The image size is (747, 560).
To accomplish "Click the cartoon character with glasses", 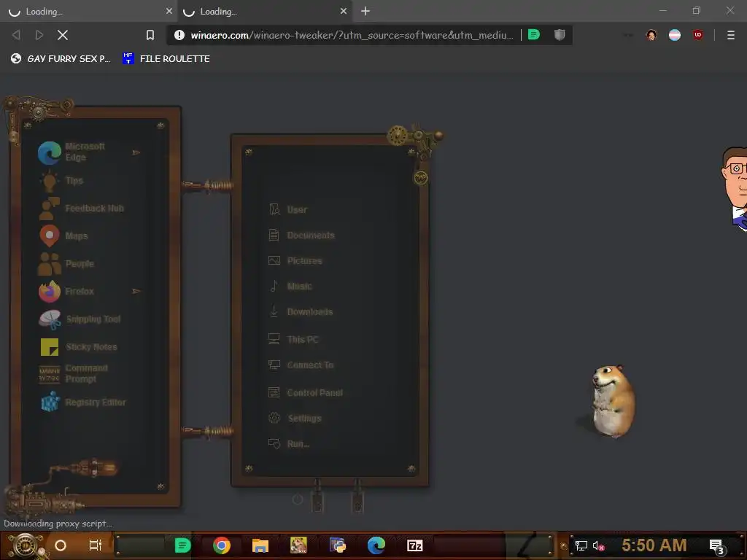I will (x=734, y=189).
